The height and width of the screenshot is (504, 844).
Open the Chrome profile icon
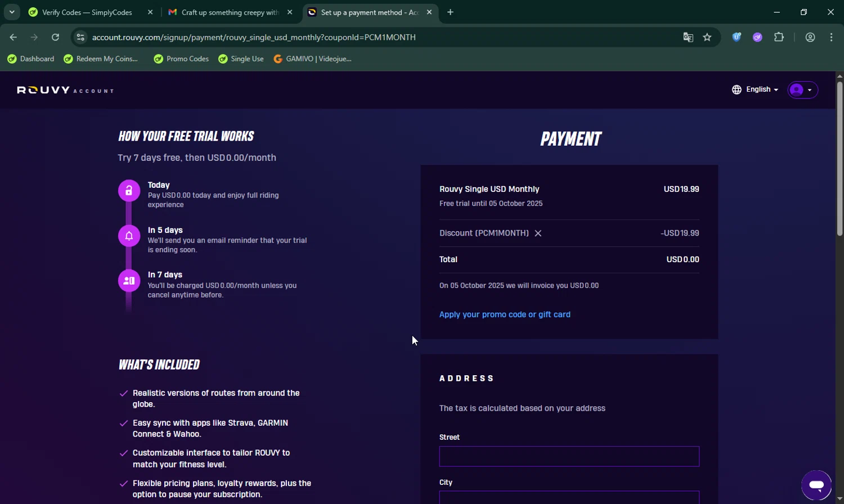(x=810, y=37)
